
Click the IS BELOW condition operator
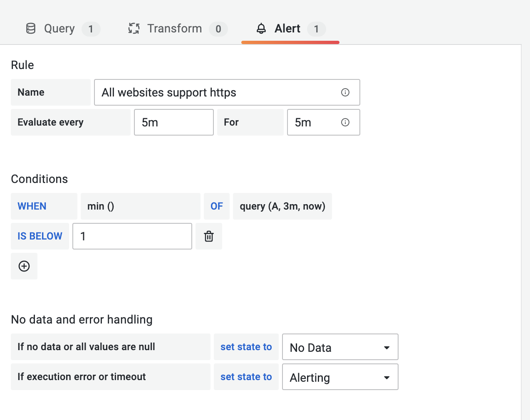point(40,236)
